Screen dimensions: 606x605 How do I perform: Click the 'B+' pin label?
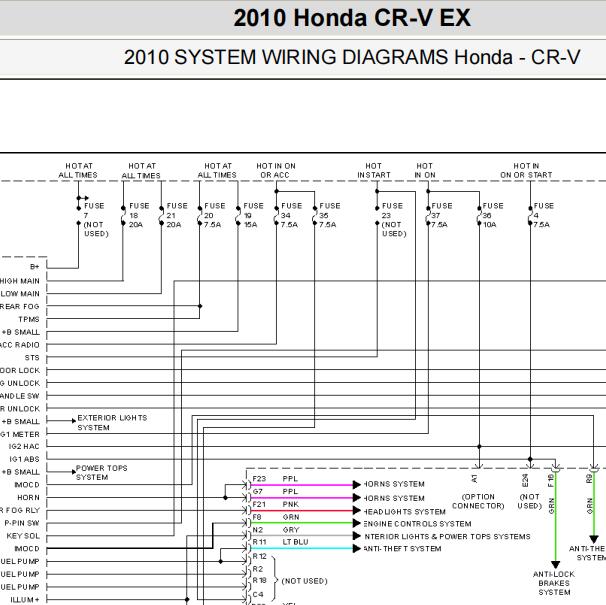click(x=34, y=267)
